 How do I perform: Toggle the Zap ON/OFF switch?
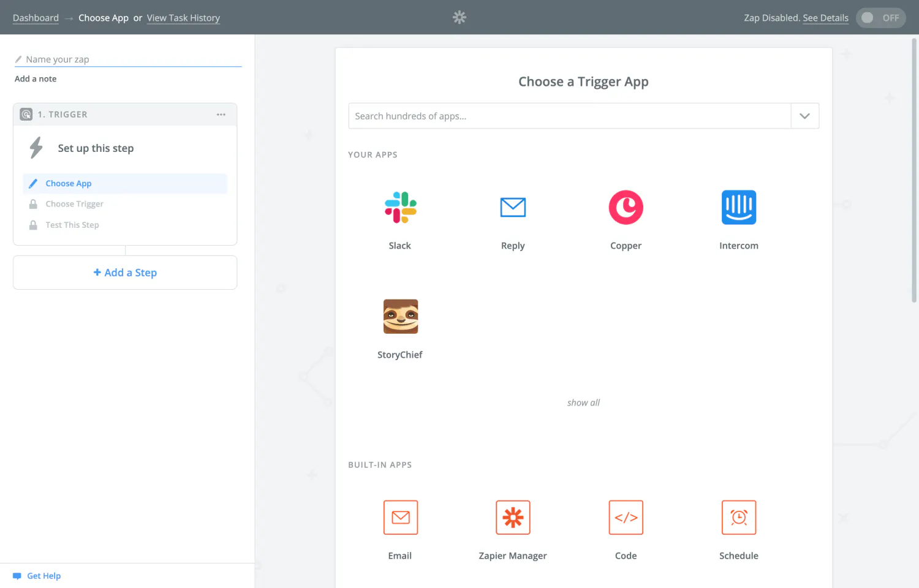(x=881, y=18)
